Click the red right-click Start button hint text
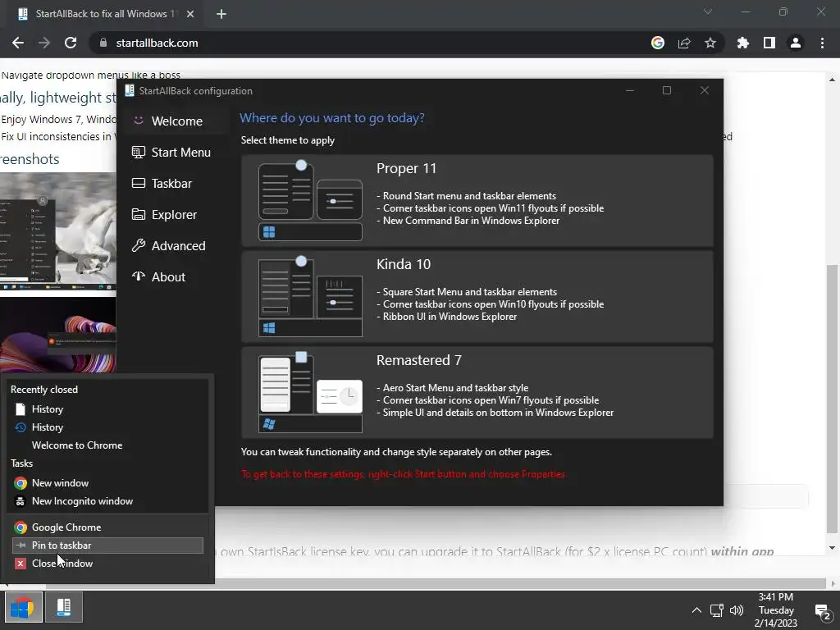The image size is (840, 630). 403,474
